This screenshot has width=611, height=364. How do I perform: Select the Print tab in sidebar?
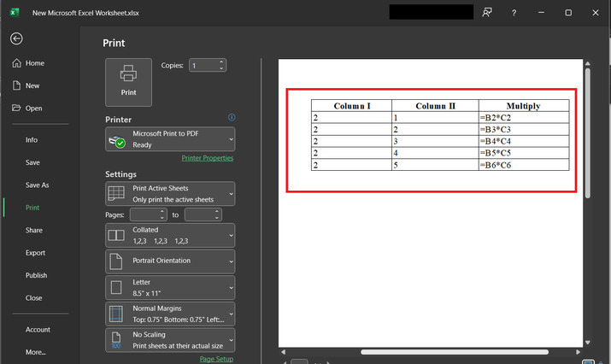point(32,208)
